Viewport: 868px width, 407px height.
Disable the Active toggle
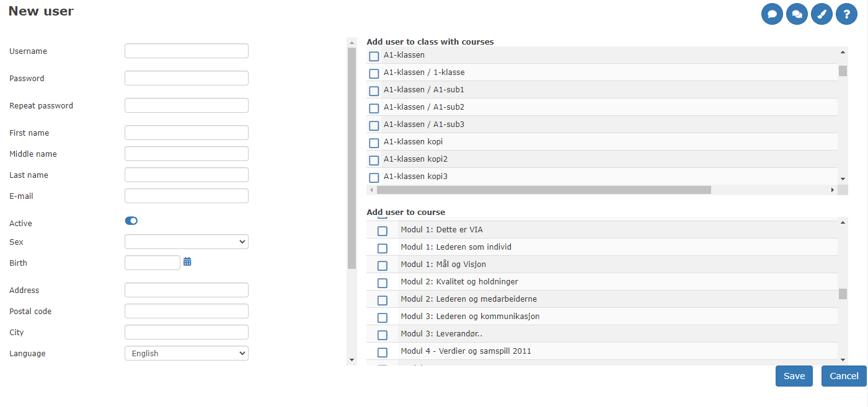click(x=131, y=221)
